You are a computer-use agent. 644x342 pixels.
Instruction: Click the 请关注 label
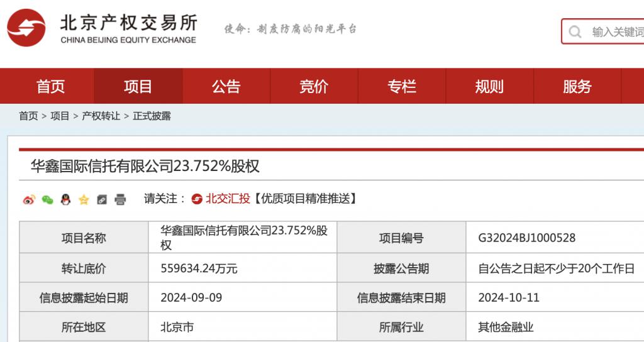pos(160,199)
